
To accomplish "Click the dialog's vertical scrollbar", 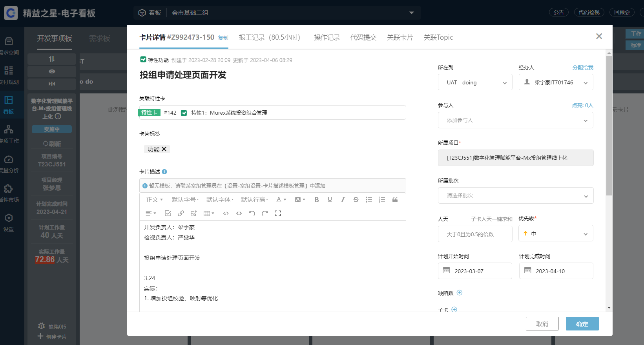I will pyautogui.click(x=609, y=126).
